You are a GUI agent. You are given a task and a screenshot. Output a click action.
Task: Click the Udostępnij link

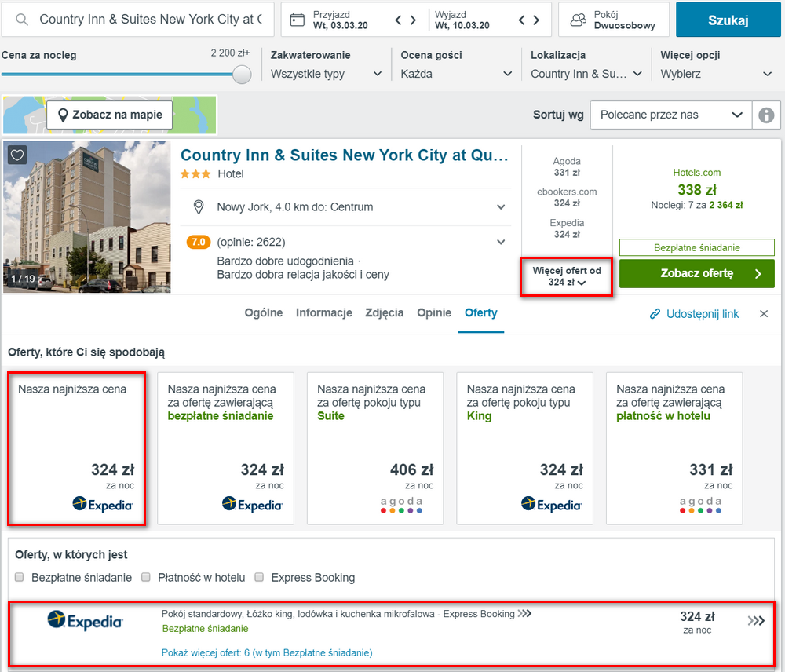click(x=694, y=314)
